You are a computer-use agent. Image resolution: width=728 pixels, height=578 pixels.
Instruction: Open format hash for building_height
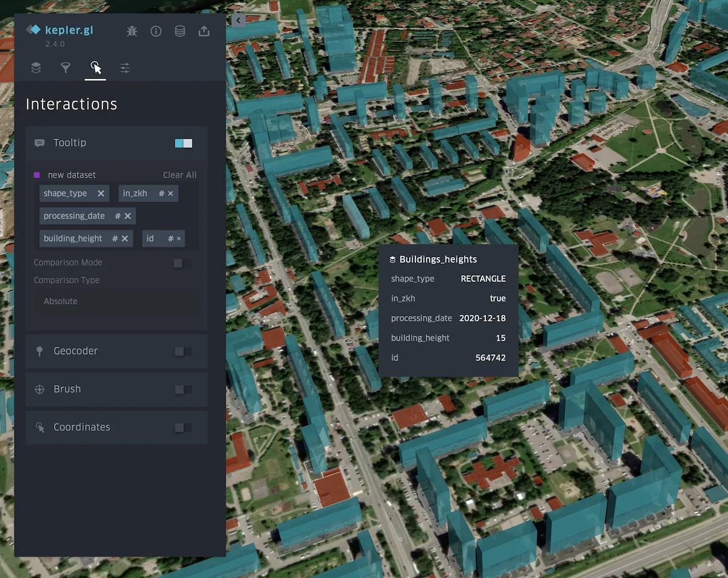115,238
